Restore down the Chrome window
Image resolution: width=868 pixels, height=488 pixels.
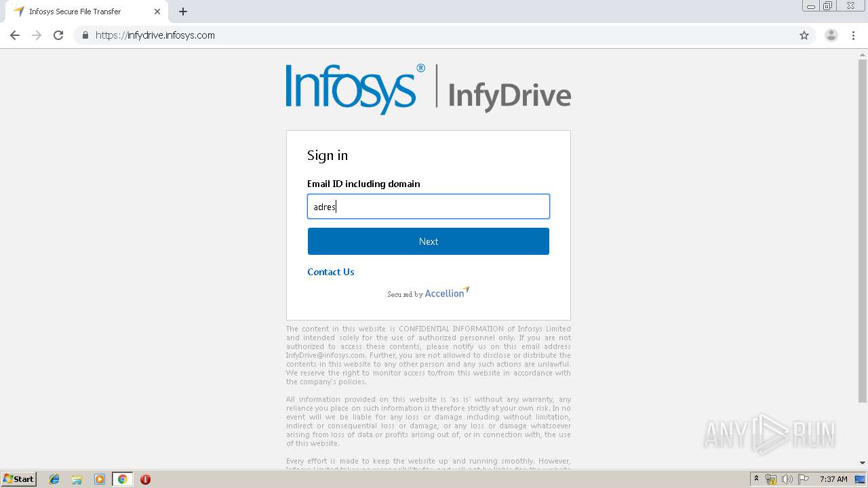tap(827, 6)
